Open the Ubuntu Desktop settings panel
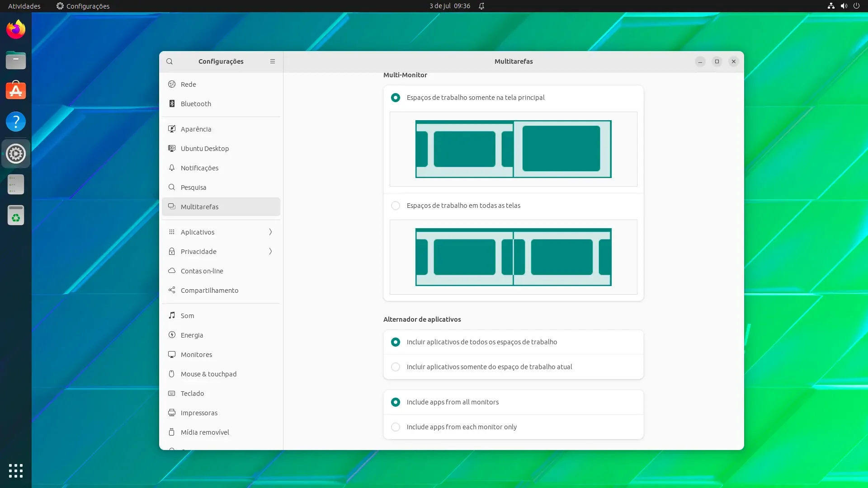The height and width of the screenshot is (488, 868). click(221, 148)
